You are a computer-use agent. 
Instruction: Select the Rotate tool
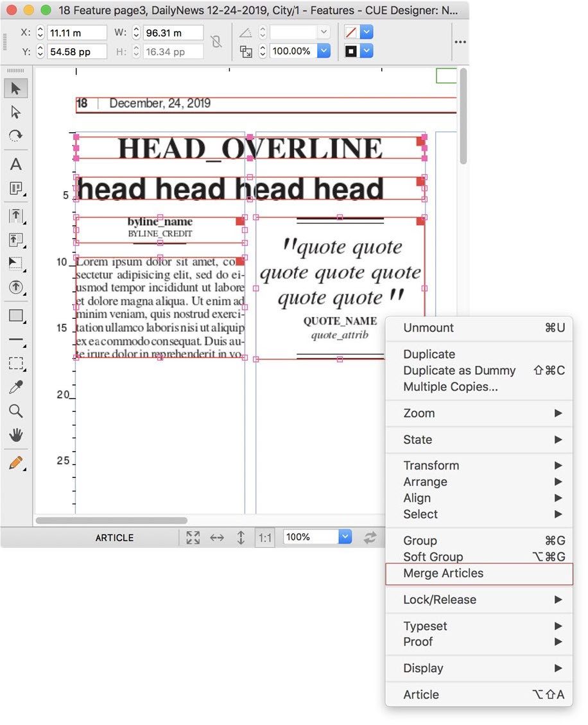(x=16, y=136)
